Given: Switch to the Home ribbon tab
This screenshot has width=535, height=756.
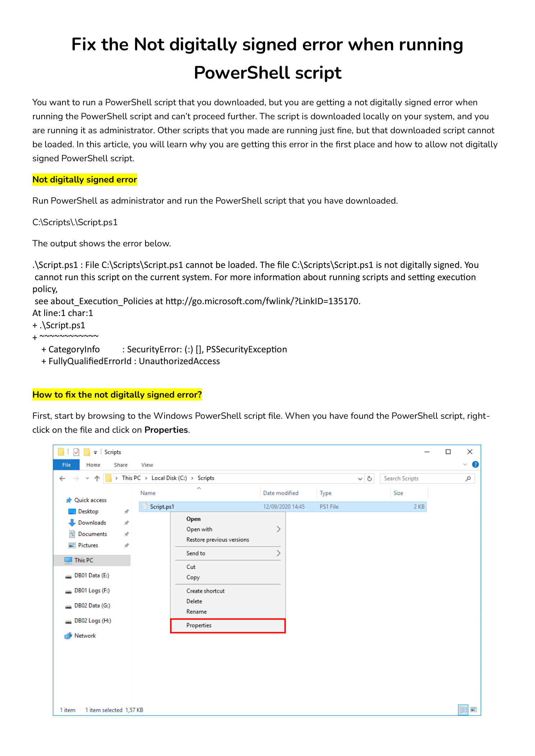Looking at the screenshot, I should click(93, 465).
